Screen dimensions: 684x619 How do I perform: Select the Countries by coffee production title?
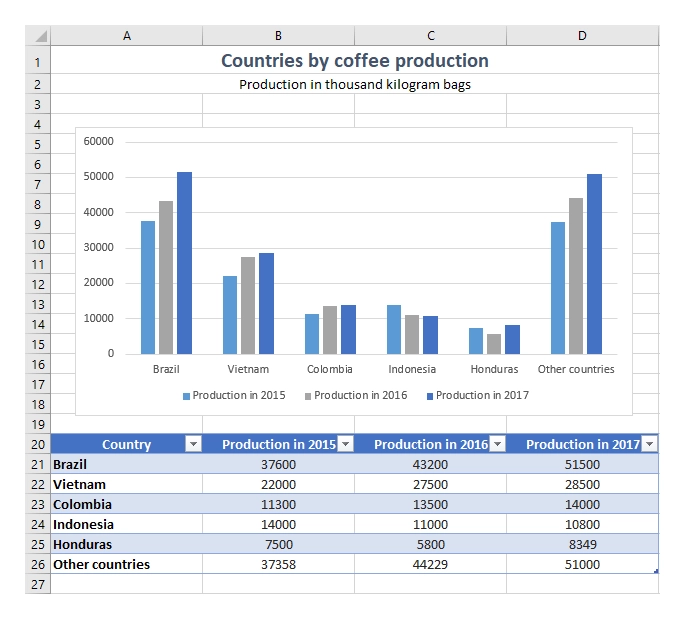[x=355, y=61]
